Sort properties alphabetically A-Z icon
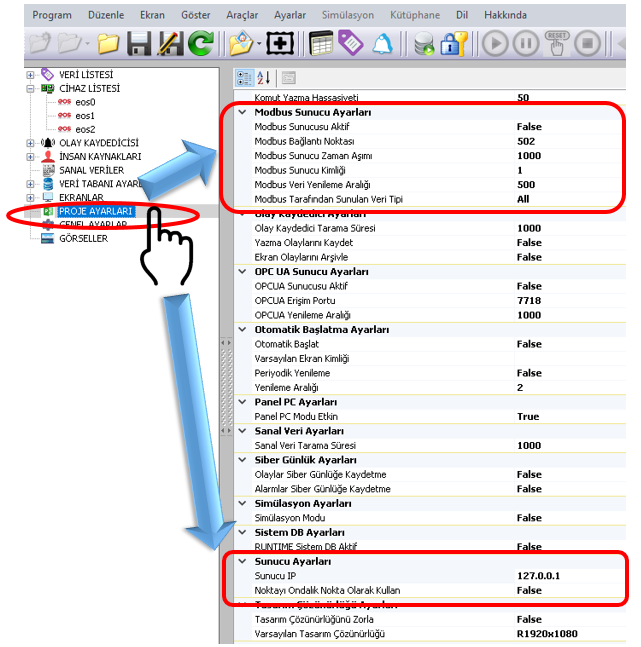This screenshot has width=641, height=647. click(264, 78)
